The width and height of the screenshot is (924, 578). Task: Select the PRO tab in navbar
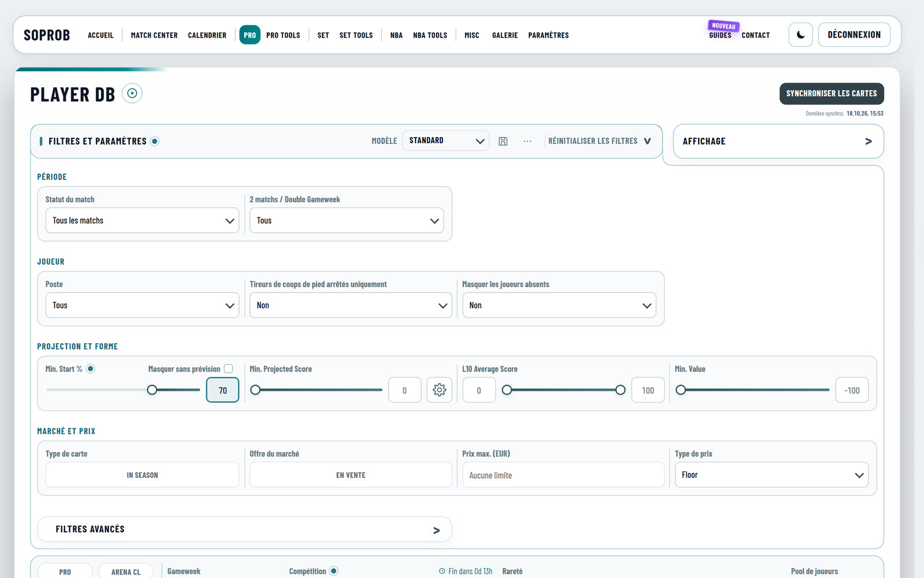point(249,35)
